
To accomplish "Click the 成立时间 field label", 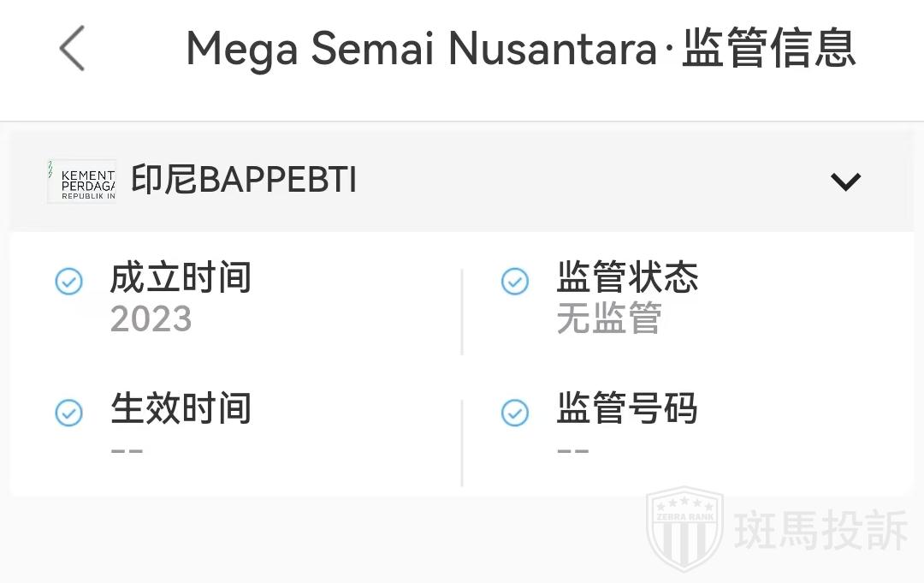I will click(181, 278).
